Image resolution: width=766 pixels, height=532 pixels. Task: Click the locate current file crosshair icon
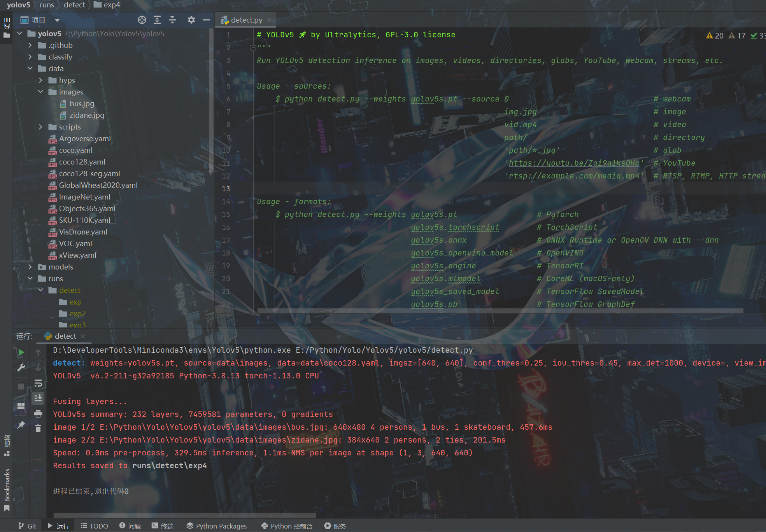[142, 20]
